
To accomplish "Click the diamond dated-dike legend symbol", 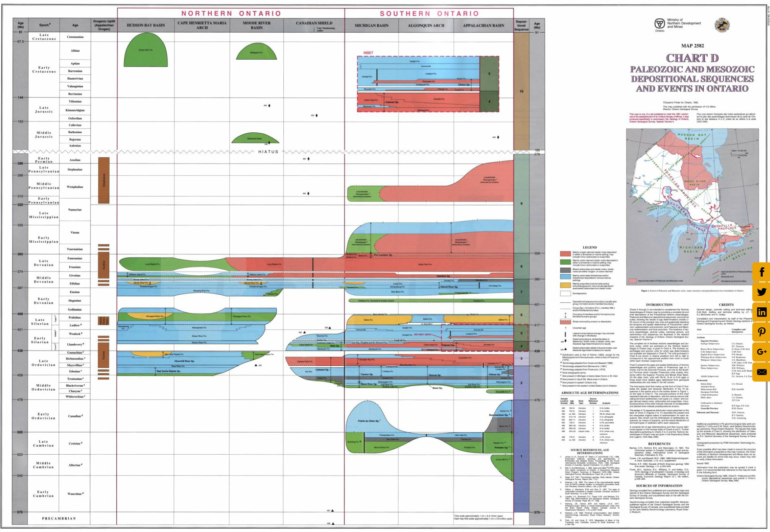I will [565, 340].
